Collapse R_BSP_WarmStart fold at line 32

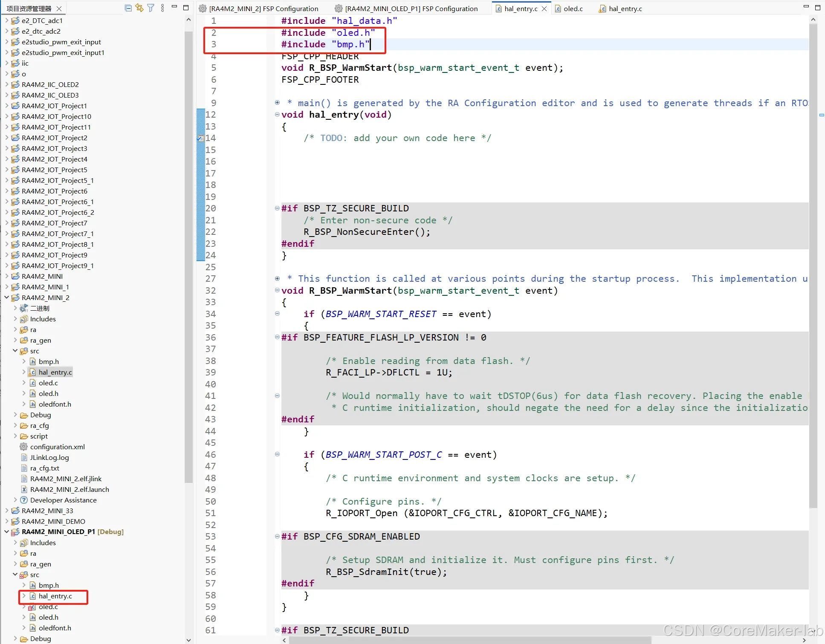coord(277,290)
